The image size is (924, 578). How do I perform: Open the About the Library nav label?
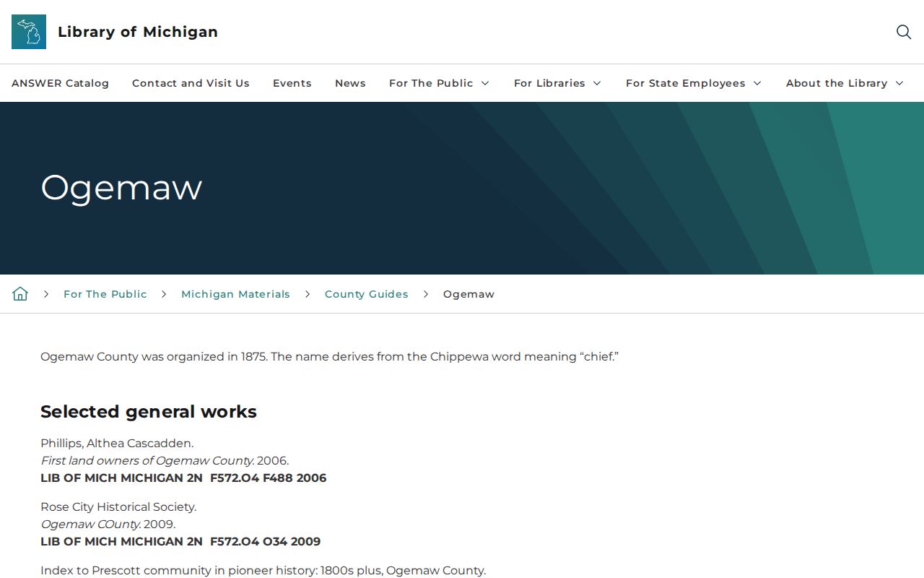(837, 83)
